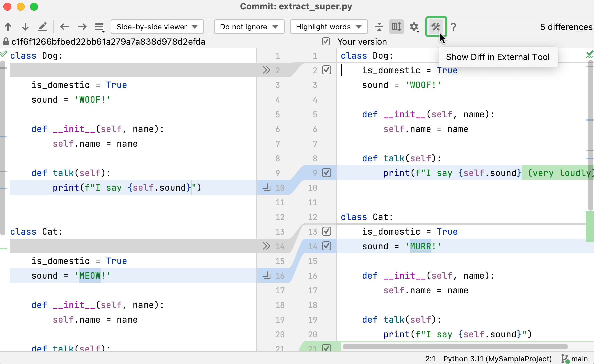Image resolution: width=594 pixels, height=364 pixels.
Task: Open the Highlight words dropdown
Action: [x=329, y=27]
